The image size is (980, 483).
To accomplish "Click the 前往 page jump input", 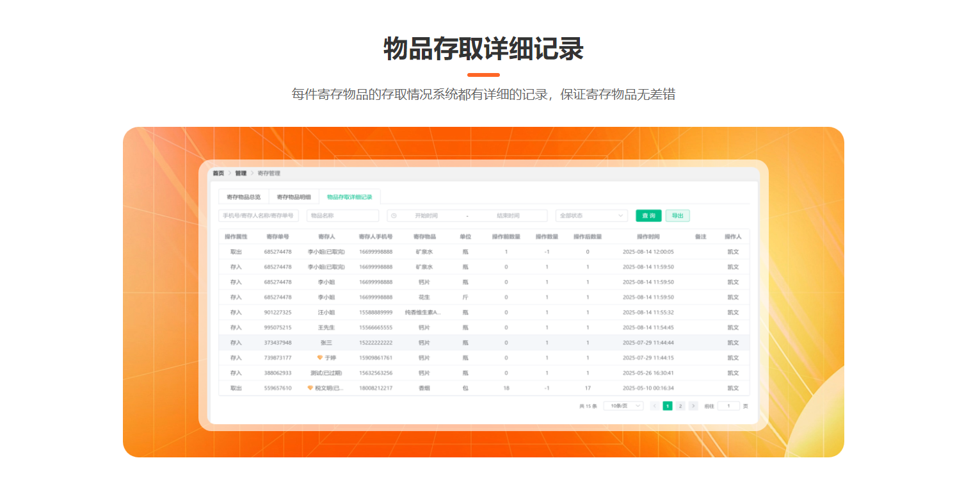I will tap(729, 405).
